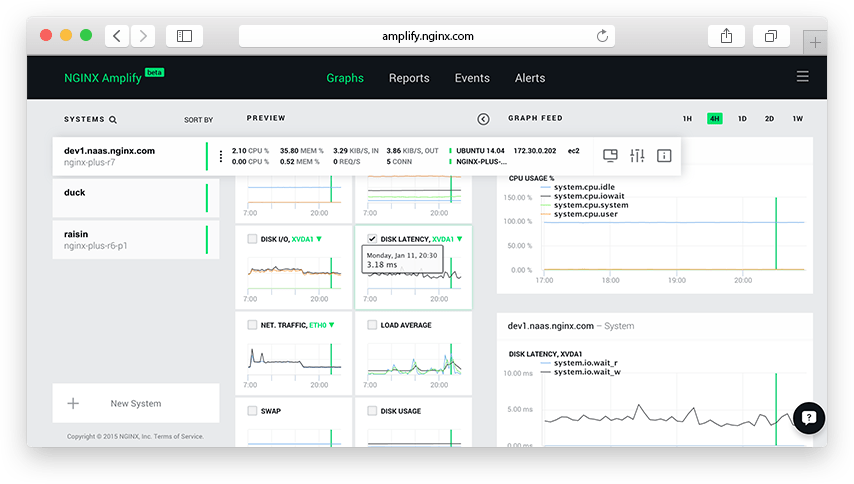The image size is (854, 484).
Task: Select the 4H time range
Action: point(715,119)
